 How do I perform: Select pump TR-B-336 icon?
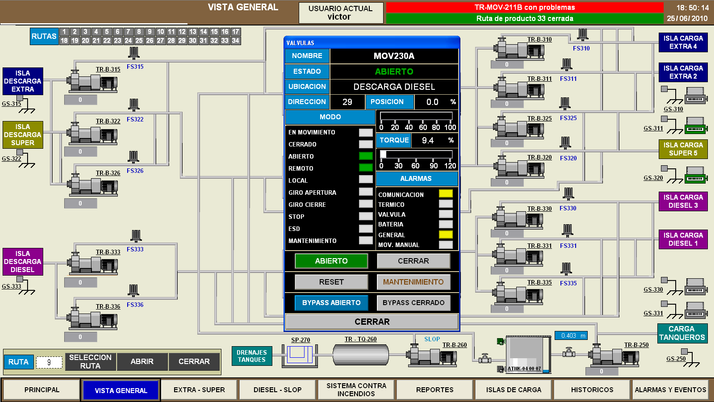tap(92, 319)
